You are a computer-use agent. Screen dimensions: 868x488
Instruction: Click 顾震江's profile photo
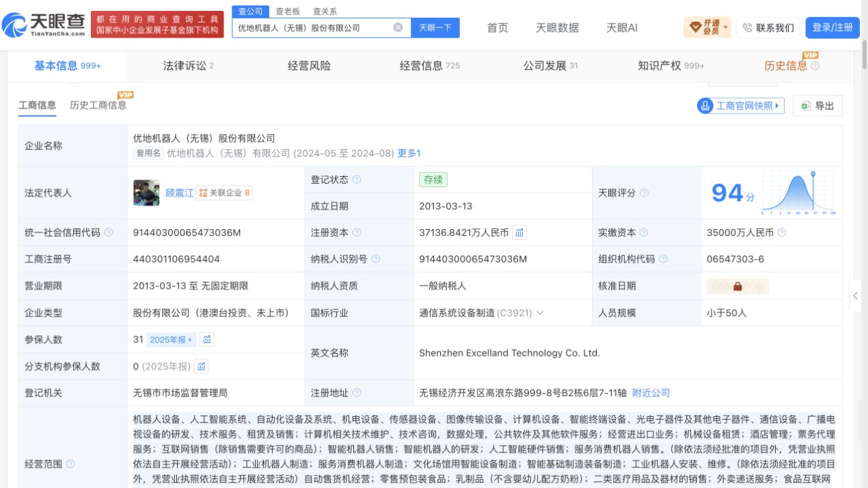click(146, 193)
